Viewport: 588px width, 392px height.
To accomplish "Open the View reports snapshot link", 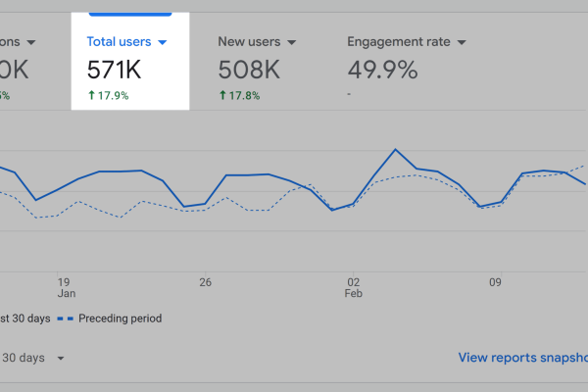I will [x=521, y=358].
